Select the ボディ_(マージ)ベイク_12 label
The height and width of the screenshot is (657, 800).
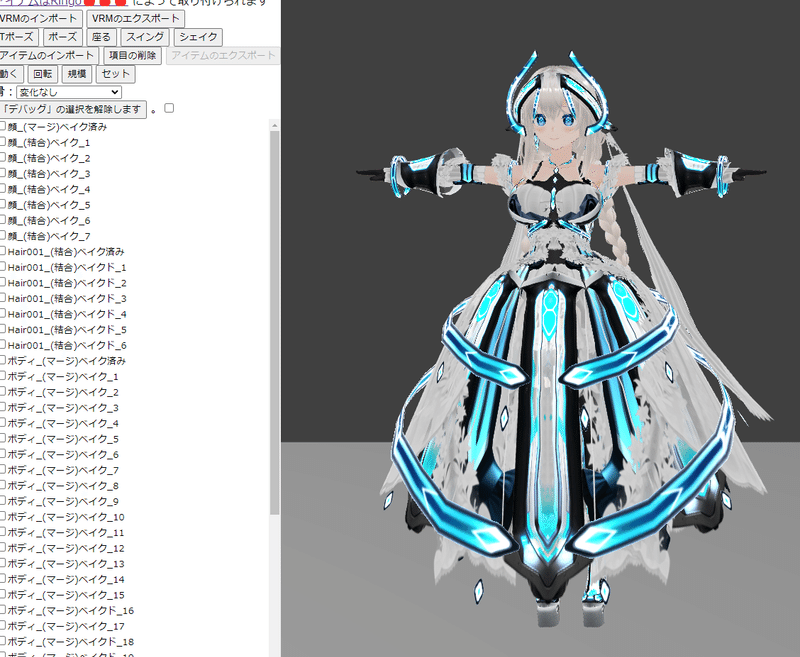coord(66,548)
